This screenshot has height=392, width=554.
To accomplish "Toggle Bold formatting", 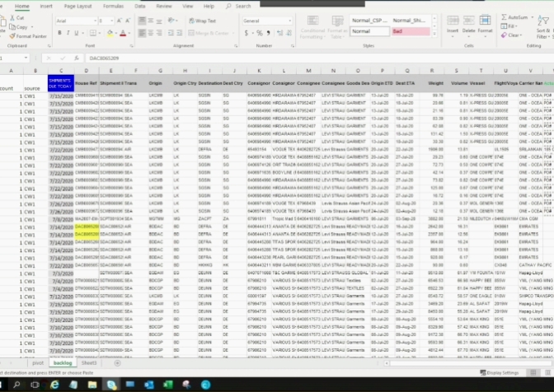I will [x=61, y=33].
